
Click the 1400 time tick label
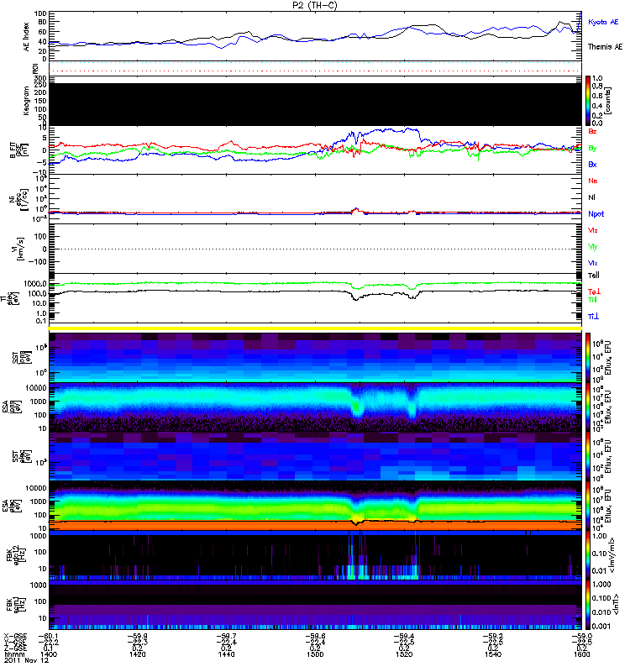pos(49,654)
